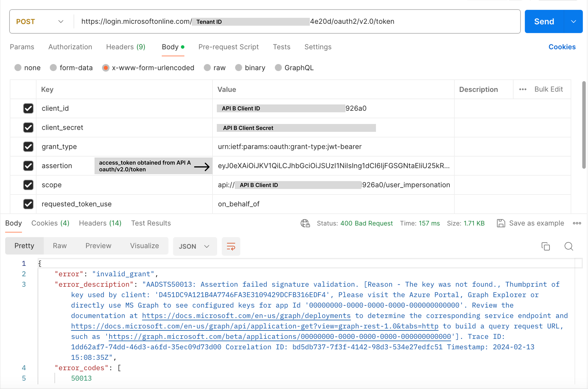Toggle line wrap icon in response
588x389 pixels.
[231, 246]
